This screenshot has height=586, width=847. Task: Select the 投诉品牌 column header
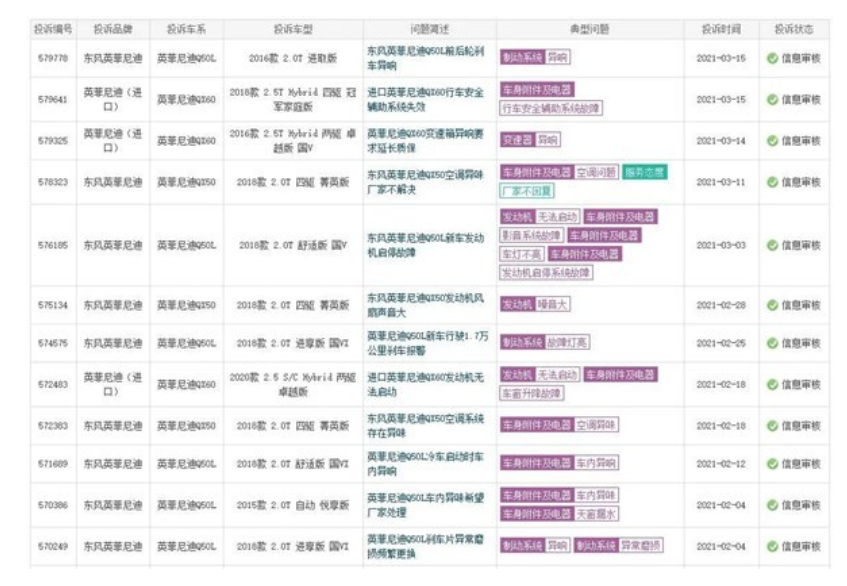coord(113,29)
